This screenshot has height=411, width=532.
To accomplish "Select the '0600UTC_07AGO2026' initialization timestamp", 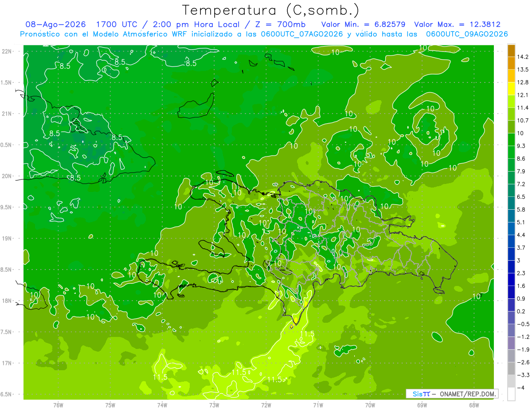I will pos(302,34).
